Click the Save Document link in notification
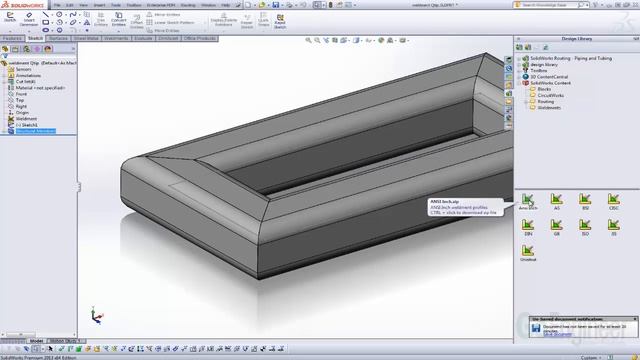 [x=558, y=334]
